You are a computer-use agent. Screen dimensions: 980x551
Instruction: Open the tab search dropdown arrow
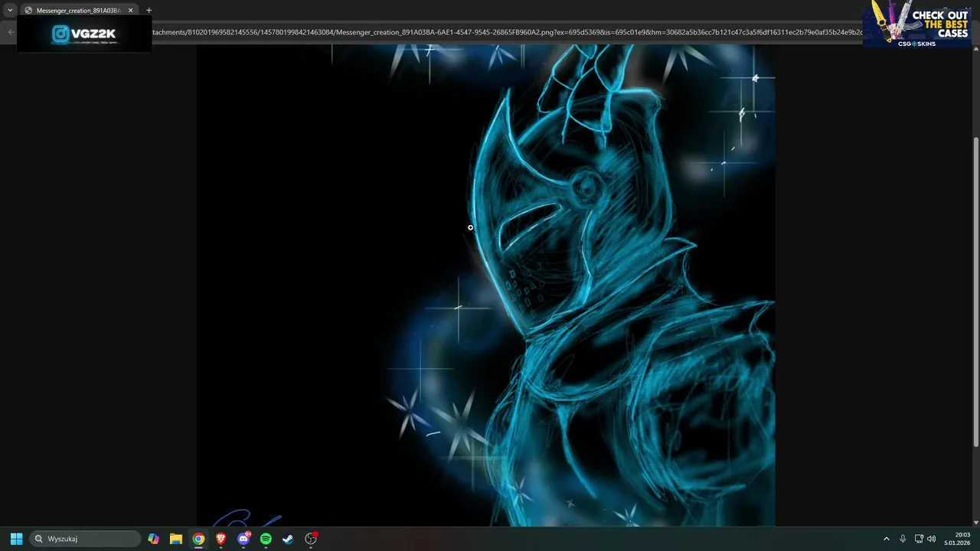pyautogui.click(x=10, y=10)
